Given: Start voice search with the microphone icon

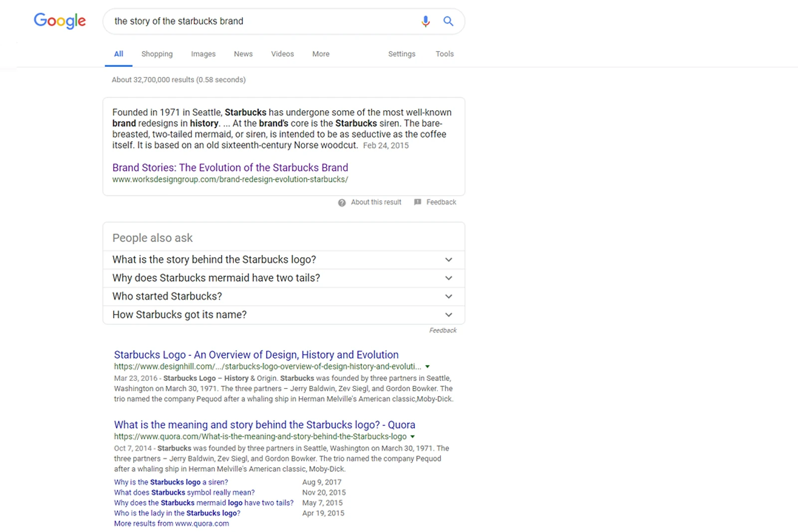Looking at the screenshot, I should [x=425, y=21].
